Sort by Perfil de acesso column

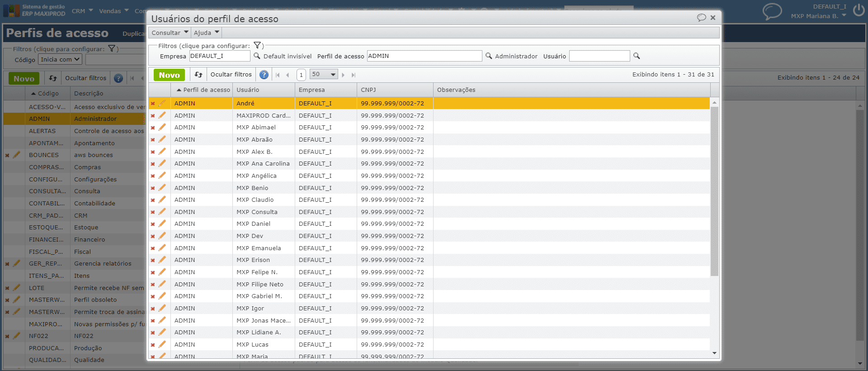tap(202, 90)
